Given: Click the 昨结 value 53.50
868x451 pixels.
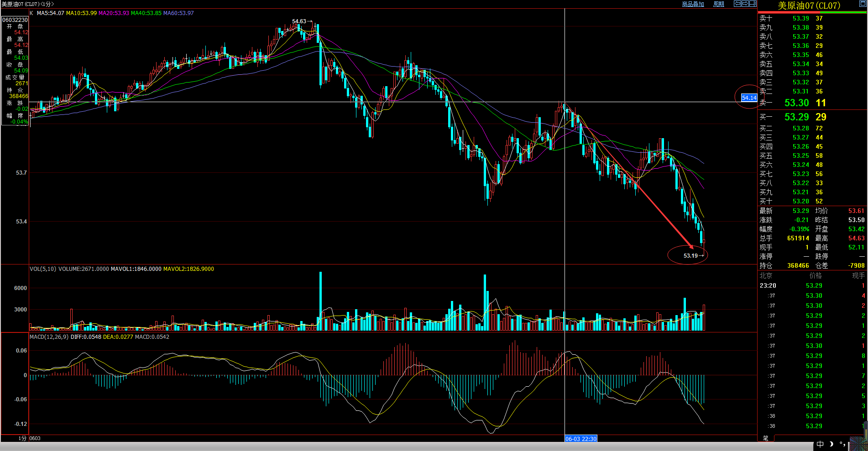Looking at the screenshot, I should [x=857, y=220].
